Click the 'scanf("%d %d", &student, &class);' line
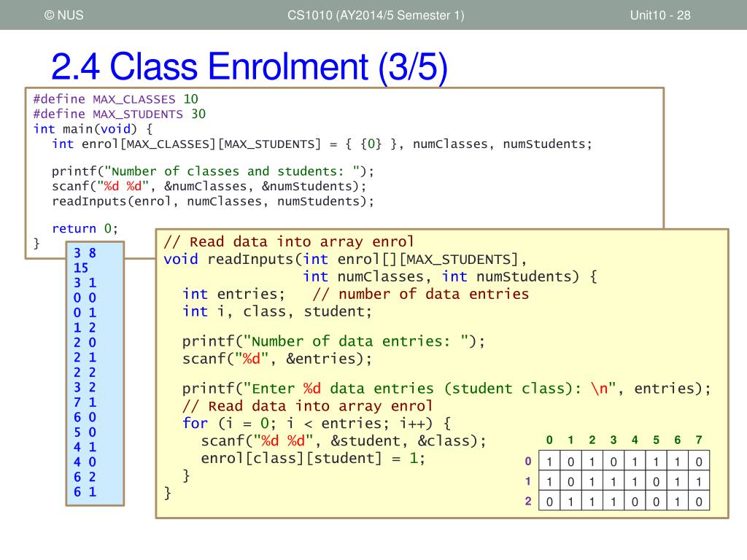747x560 pixels. [344, 441]
